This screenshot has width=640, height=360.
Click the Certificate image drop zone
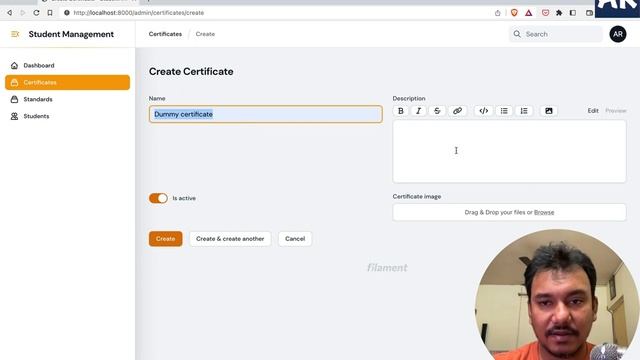coord(509,212)
